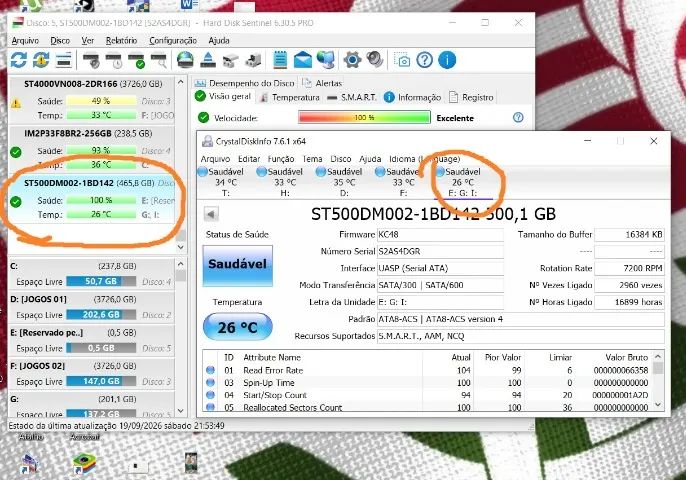Click green check icon beside IM2P33F8BR2-256GB health
This screenshot has height=480, width=686.
[x=16, y=152]
